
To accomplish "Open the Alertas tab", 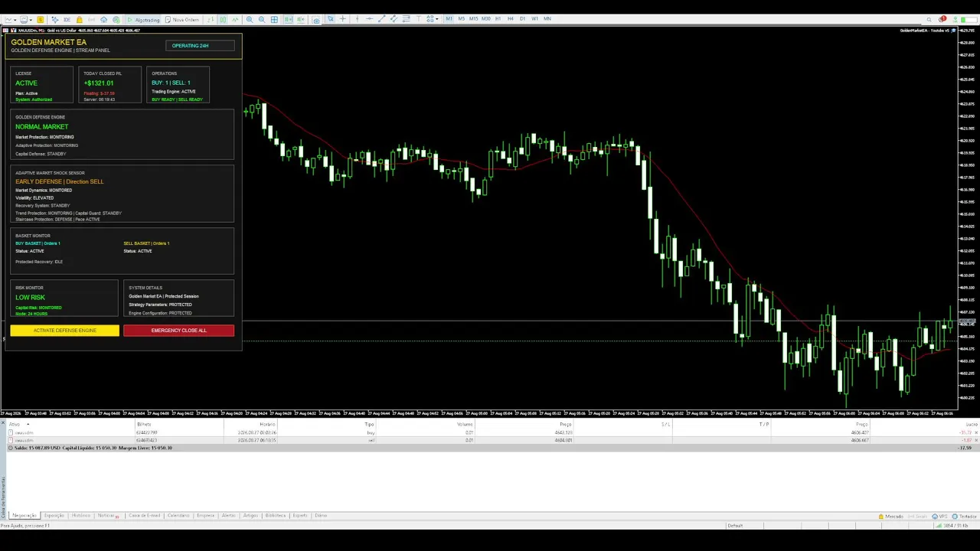I will (228, 516).
